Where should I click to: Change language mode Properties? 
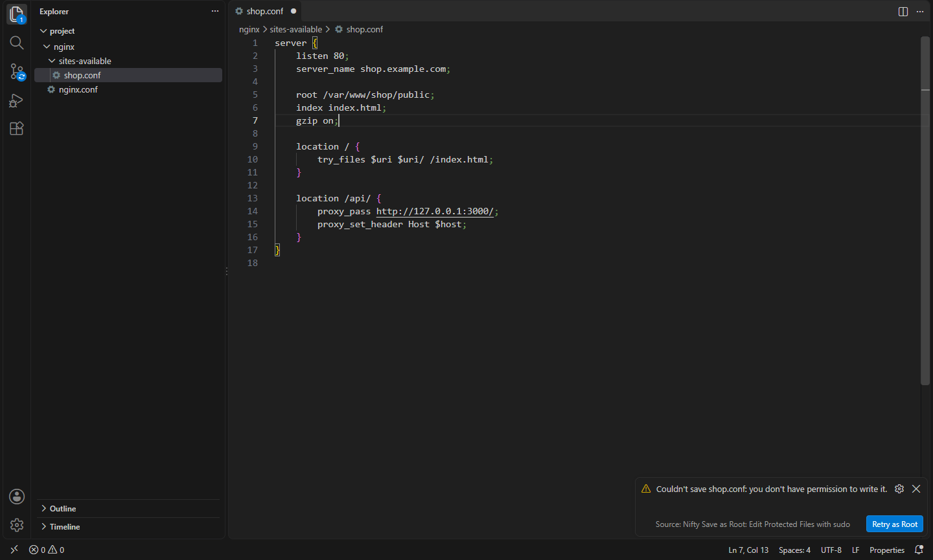coord(887,550)
